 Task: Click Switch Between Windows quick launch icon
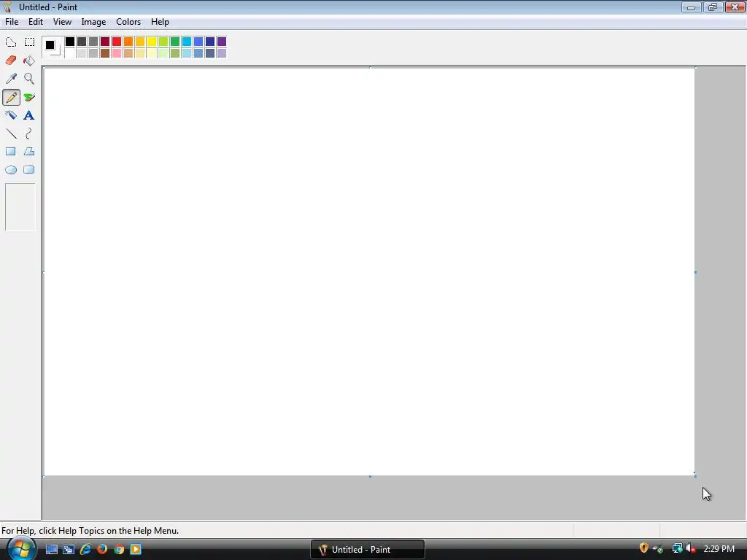[x=69, y=550]
